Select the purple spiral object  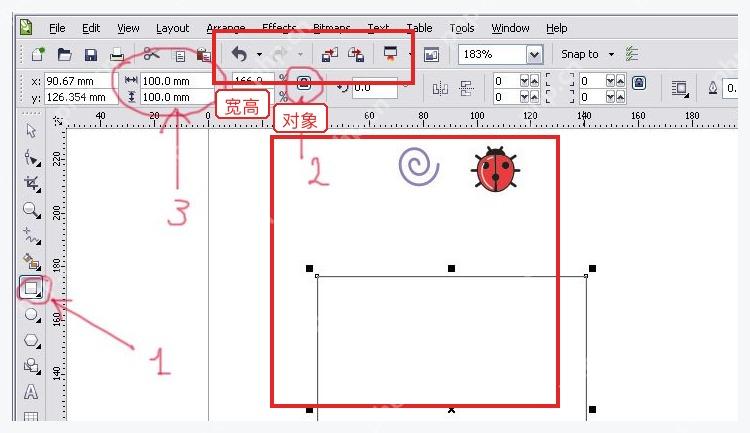(419, 167)
